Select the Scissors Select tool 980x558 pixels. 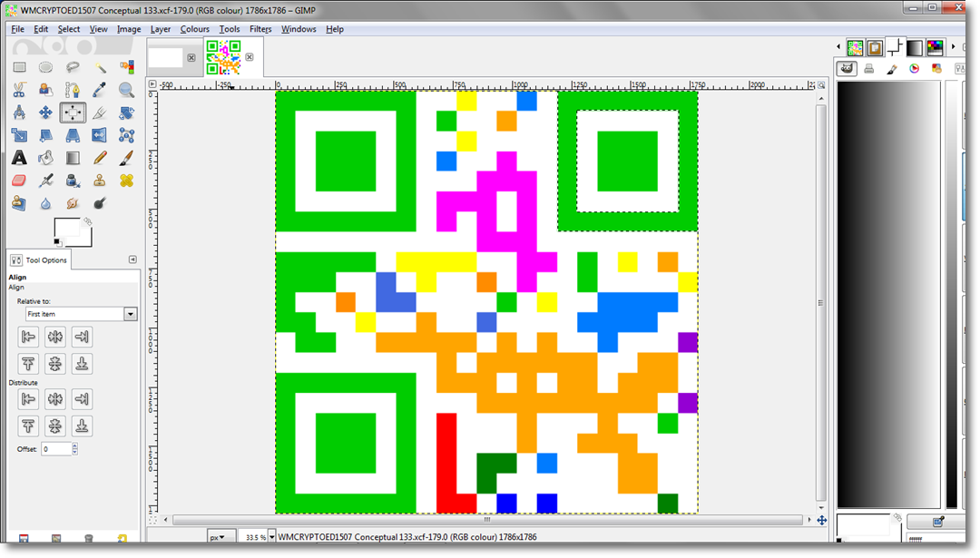(x=19, y=90)
